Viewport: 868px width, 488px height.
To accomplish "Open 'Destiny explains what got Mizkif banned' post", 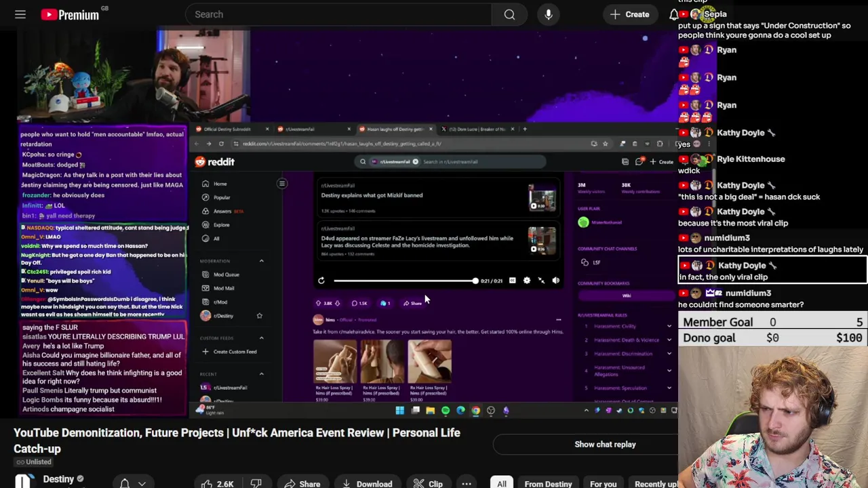I will pyautogui.click(x=372, y=195).
